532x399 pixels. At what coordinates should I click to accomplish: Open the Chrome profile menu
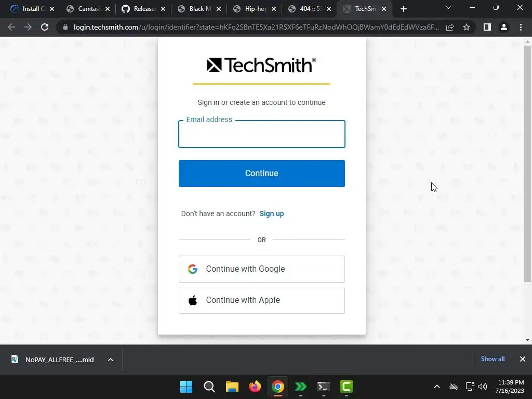[x=504, y=27]
